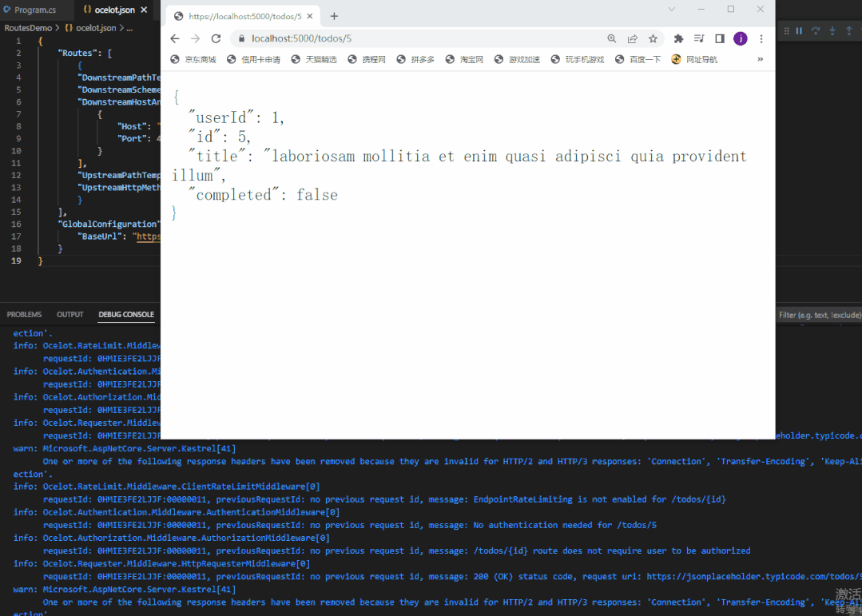The image size is (862, 616).
Task: Open the 百度一下 bookmark
Action: [x=638, y=59]
